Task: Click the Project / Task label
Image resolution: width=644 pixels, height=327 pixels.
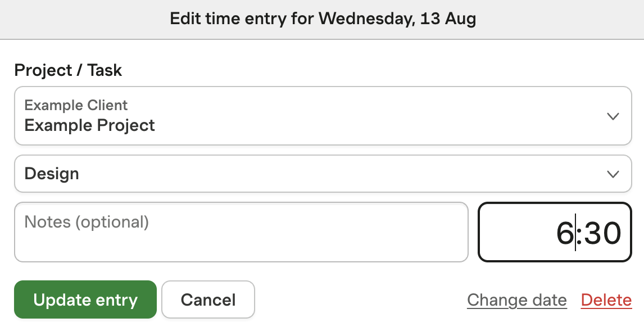Action: (68, 70)
